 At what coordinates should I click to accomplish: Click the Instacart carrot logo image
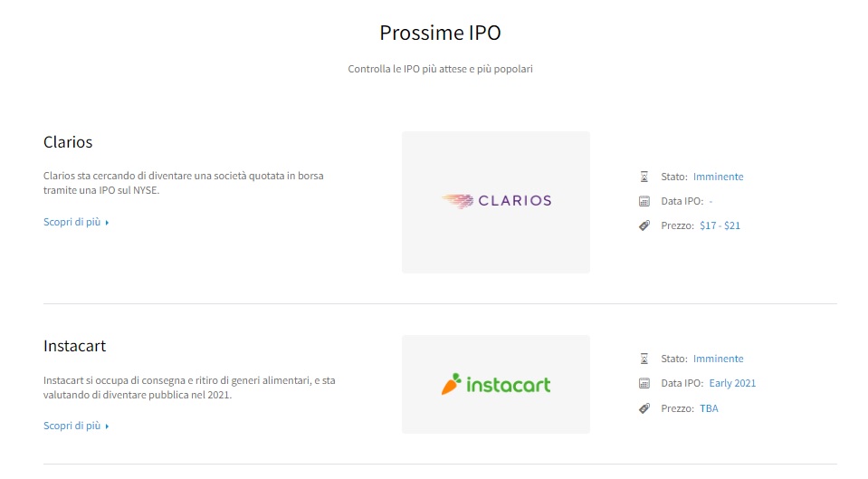pos(496,384)
